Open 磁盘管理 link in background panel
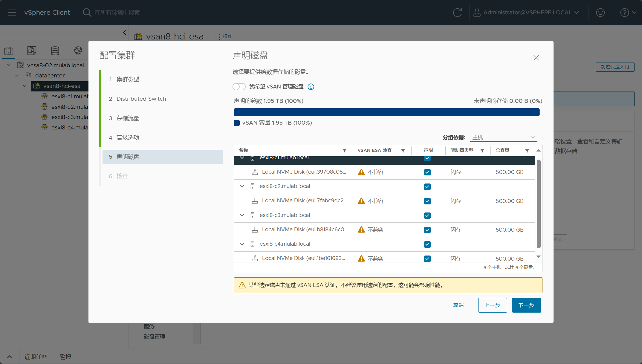Viewport: 642px width, 364px height. coord(155,337)
